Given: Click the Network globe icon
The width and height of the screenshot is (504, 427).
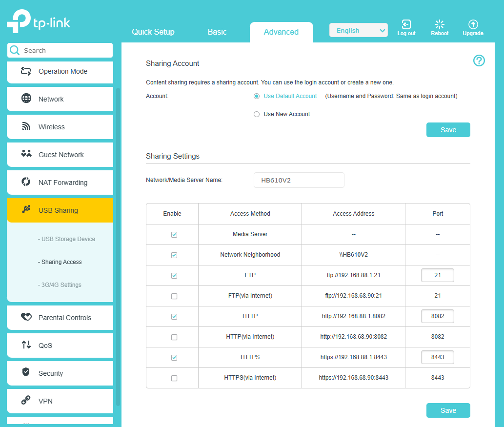Looking at the screenshot, I should (x=26, y=99).
